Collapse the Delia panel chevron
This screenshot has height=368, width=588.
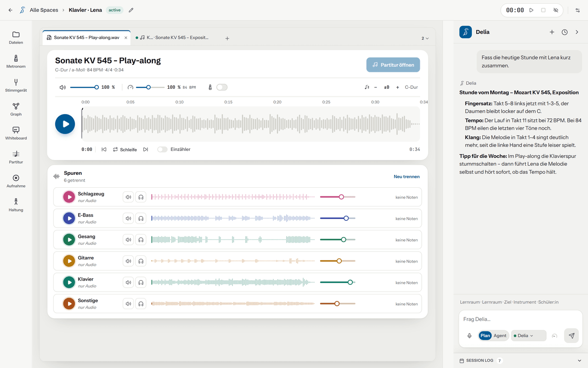pos(577,32)
